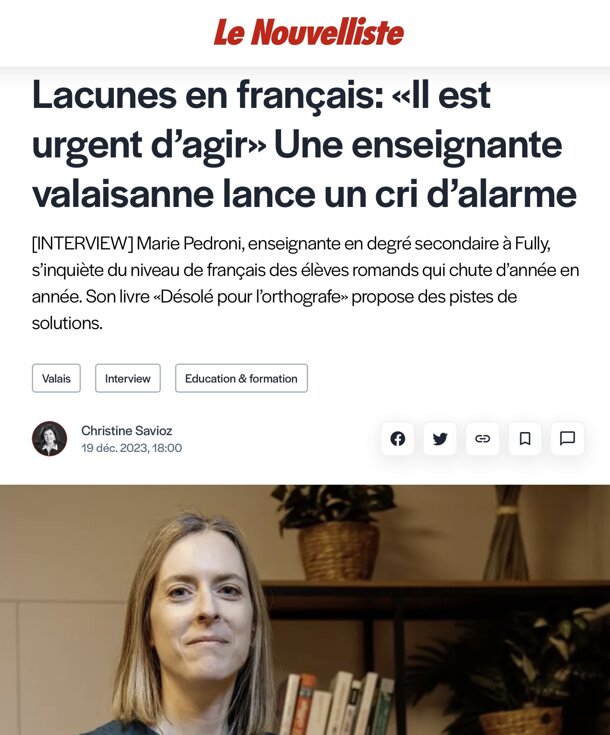
Task: Go to the Le Nouvelliste logo homepage
Action: 309,32
